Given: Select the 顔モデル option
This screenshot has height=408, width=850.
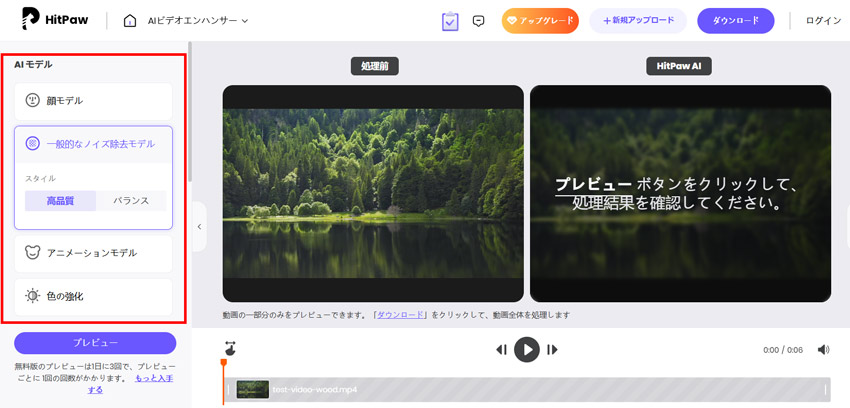Looking at the screenshot, I should 93,101.
